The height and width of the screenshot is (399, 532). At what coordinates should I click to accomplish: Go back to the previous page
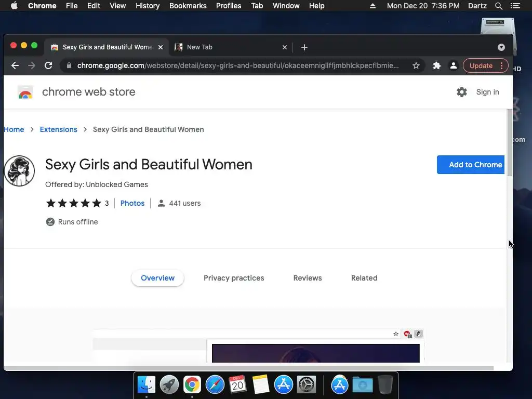[x=15, y=65]
